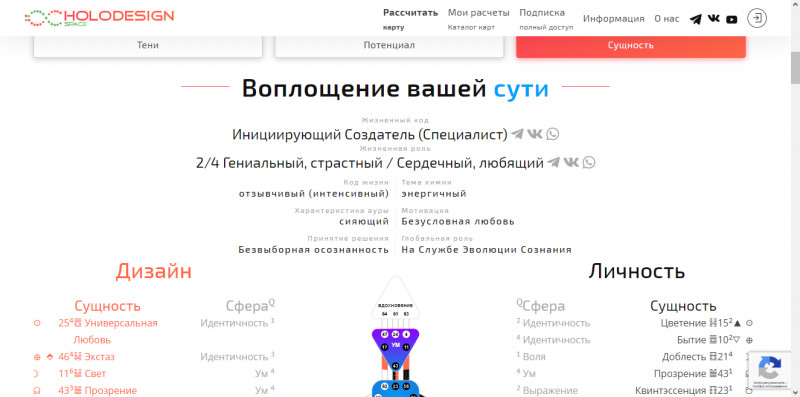Screen dimensions: 800x397
Task: Open the Telegram icon in the header
Action: [695, 19]
